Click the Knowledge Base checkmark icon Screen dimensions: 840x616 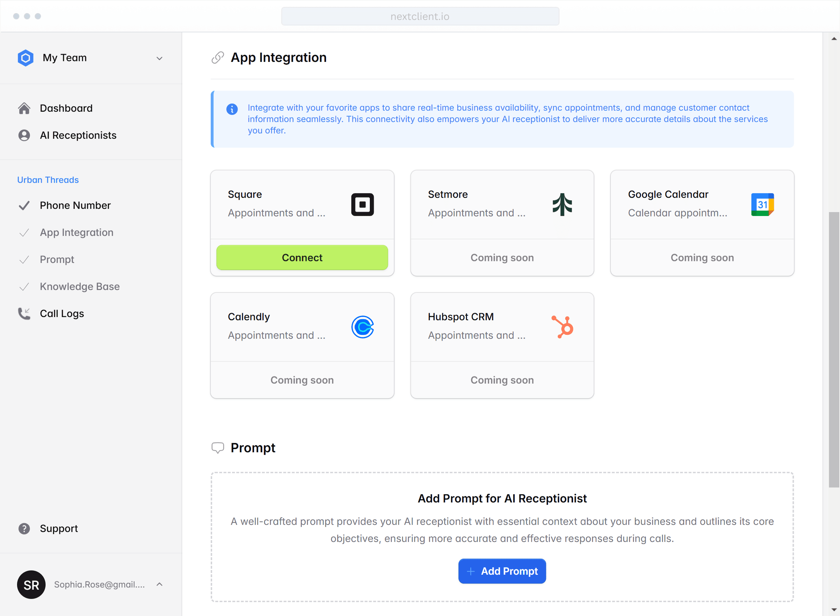coord(24,287)
